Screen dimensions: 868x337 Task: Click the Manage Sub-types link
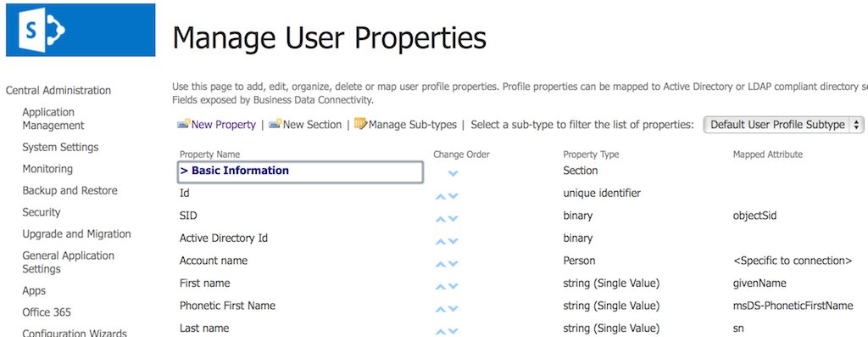[x=413, y=125]
